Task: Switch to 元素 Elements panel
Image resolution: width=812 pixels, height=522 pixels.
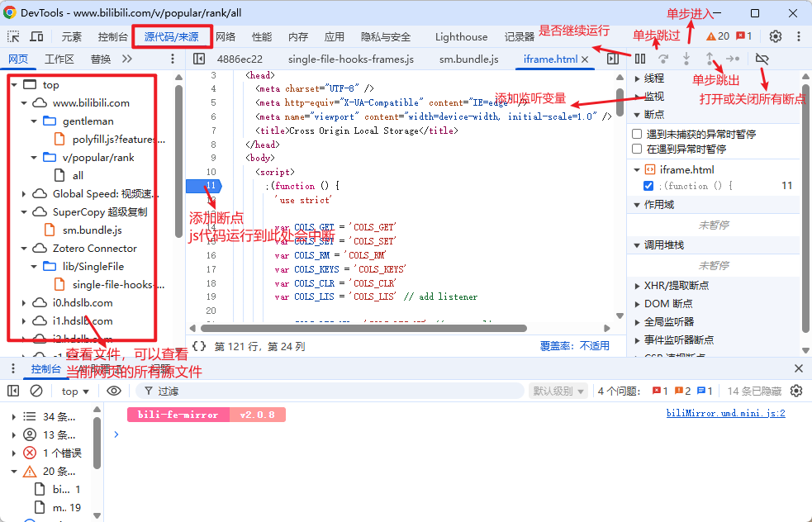Action: tap(72, 37)
